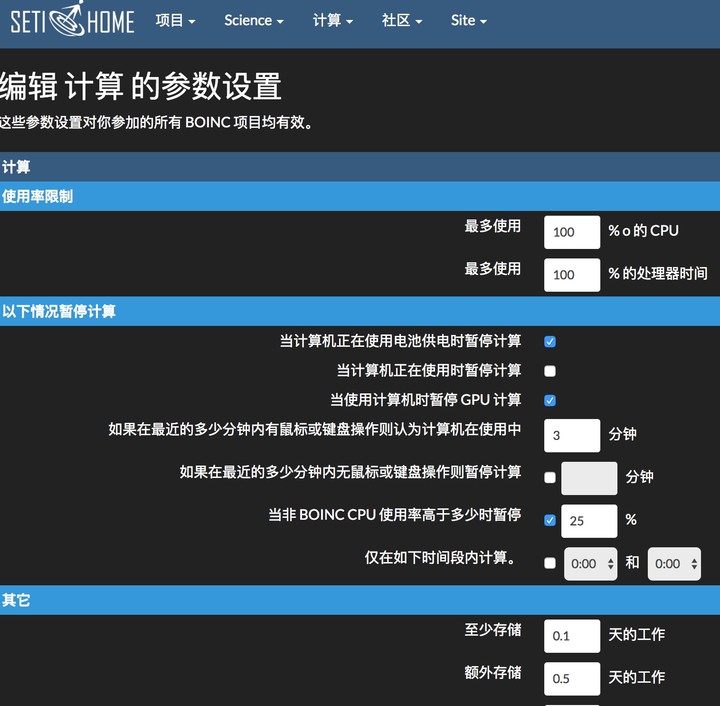Enable 仅在如下时间段内计算 checkbox
The image size is (720, 706).
550,563
